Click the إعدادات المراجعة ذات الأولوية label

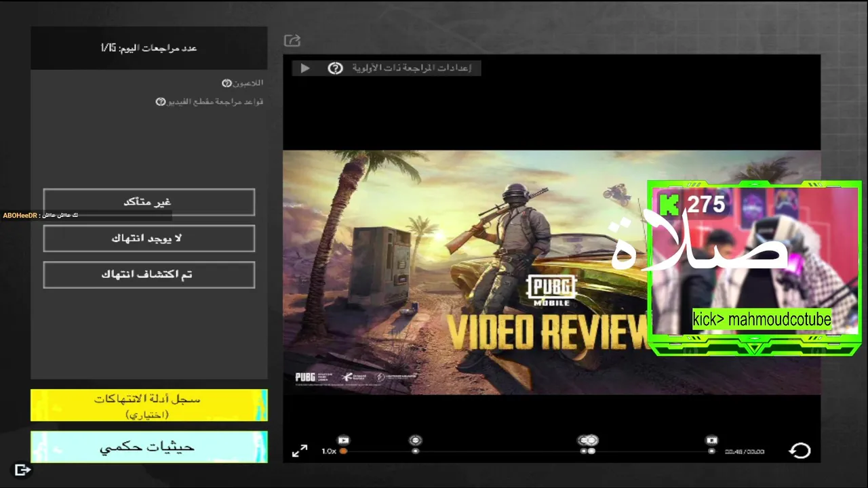412,68
